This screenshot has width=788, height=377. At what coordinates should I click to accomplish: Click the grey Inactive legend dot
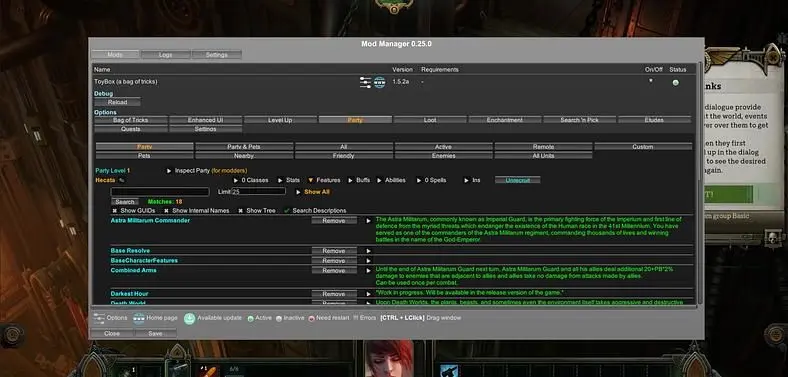pyautogui.click(x=278, y=318)
